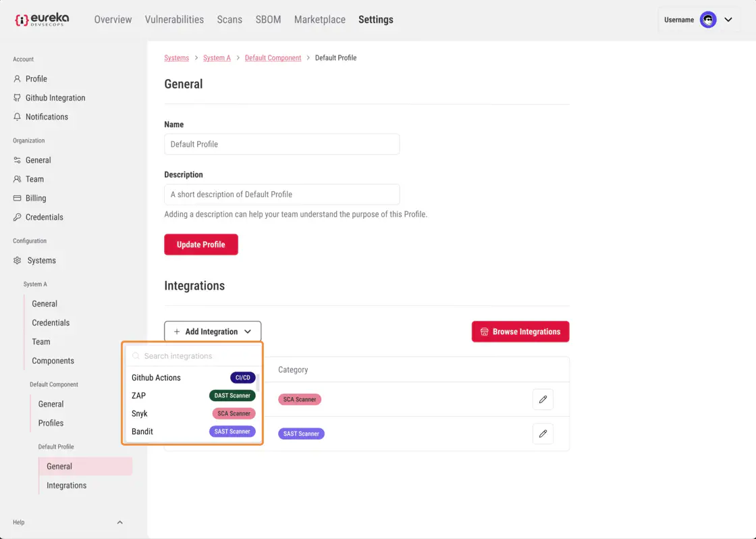The width and height of the screenshot is (756, 539).
Task: Click the edit pencil for SCA Scanner row
Action: tap(543, 399)
